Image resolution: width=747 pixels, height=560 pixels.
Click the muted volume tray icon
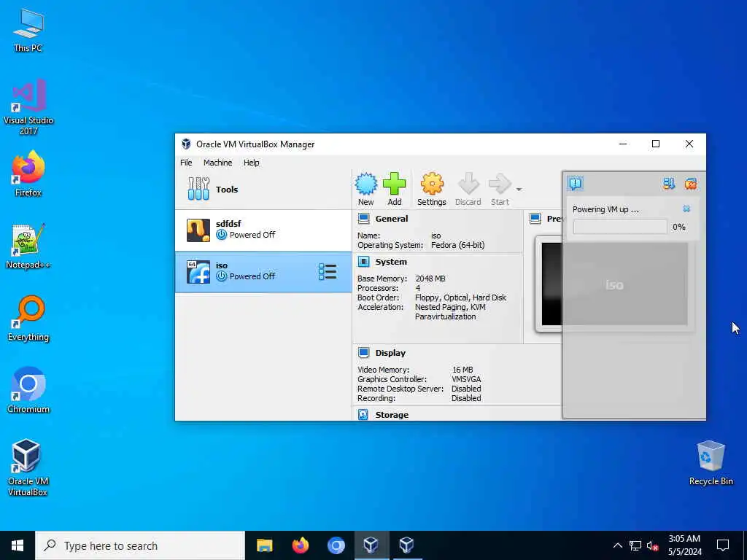pyautogui.click(x=652, y=545)
